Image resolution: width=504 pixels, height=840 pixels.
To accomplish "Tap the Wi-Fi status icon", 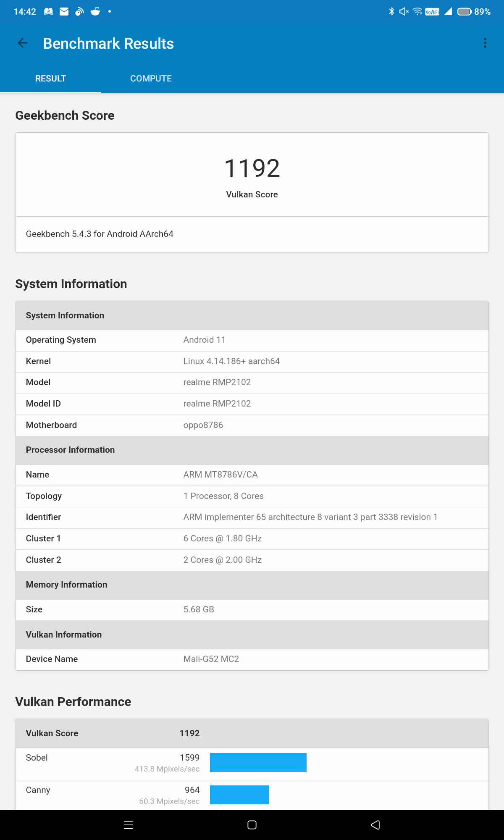I will point(417,12).
